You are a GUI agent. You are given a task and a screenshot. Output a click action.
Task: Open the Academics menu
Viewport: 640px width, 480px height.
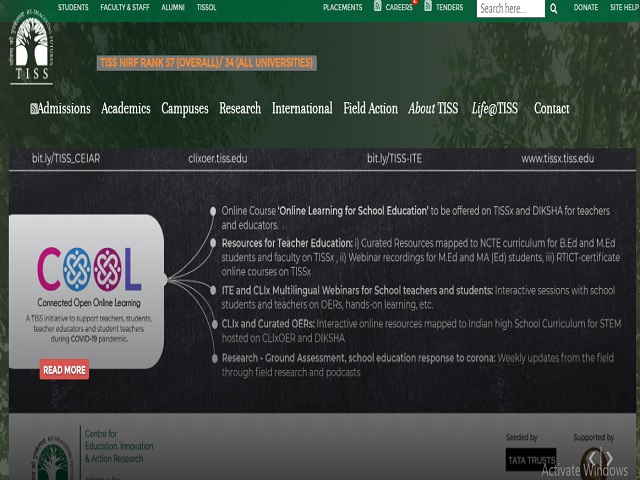[125, 109]
